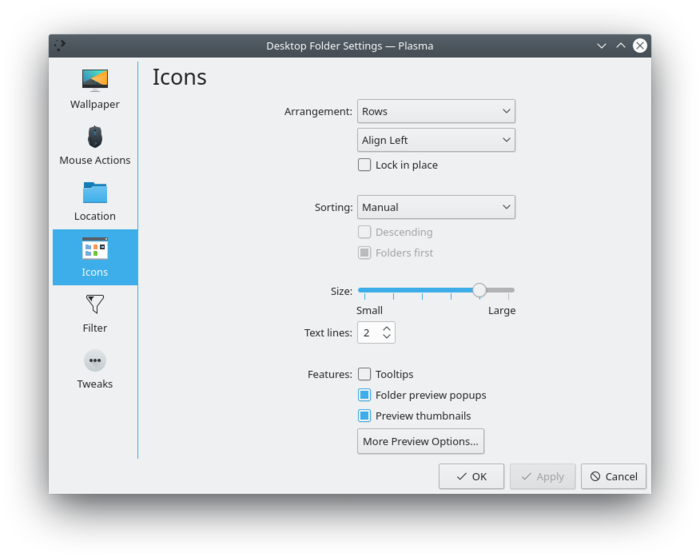
Task: Enable the Tooltips checkbox
Action: 365,374
